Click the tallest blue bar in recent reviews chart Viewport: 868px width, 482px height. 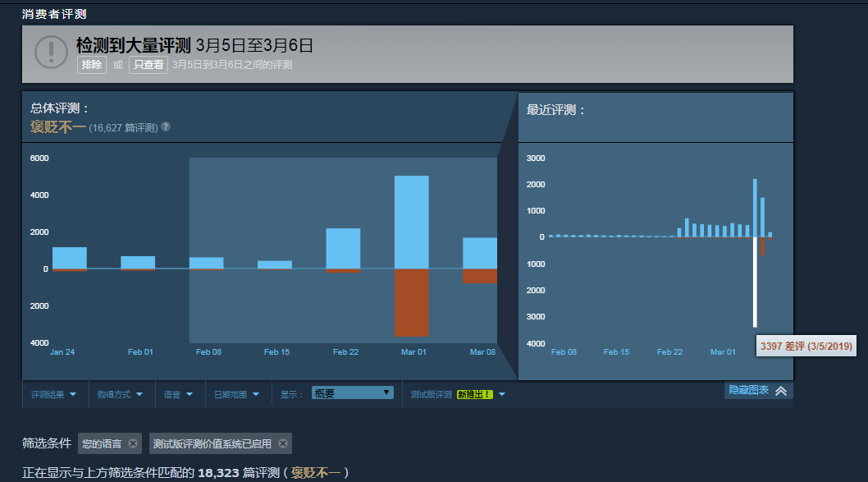[x=755, y=208]
